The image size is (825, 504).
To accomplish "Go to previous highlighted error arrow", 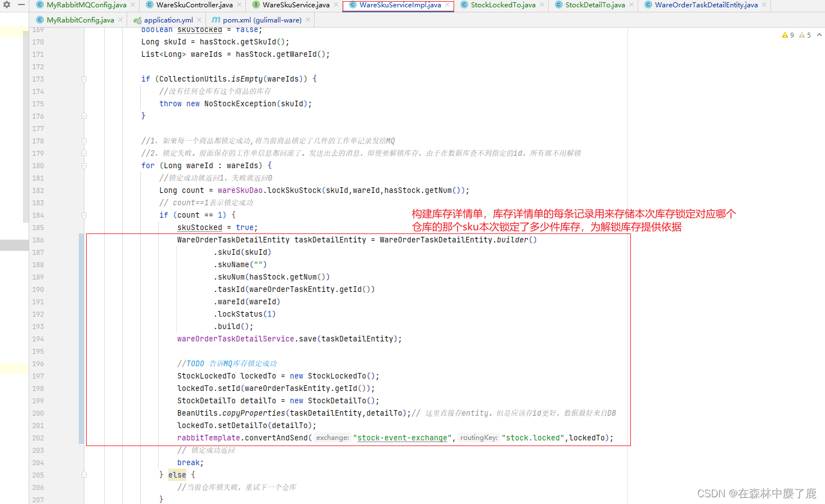I will (819, 35).
